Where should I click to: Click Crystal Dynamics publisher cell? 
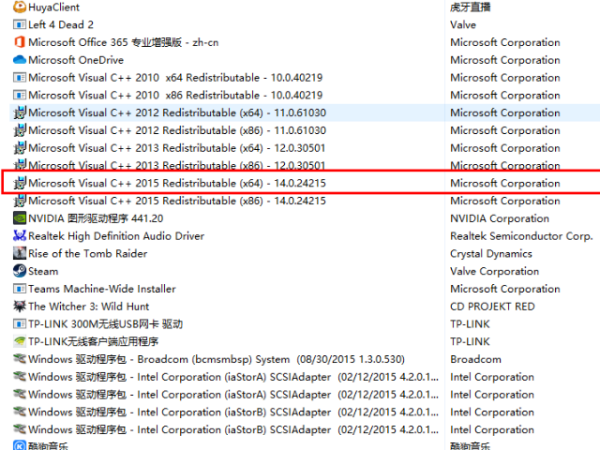[491, 254]
